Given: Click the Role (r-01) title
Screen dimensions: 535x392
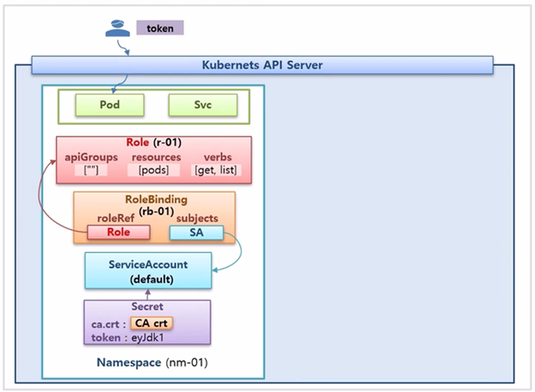Looking at the screenshot, I should 154,142.
